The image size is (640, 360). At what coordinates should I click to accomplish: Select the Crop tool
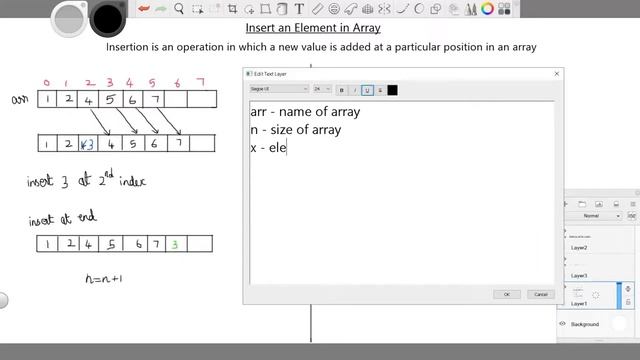[232, 9]
